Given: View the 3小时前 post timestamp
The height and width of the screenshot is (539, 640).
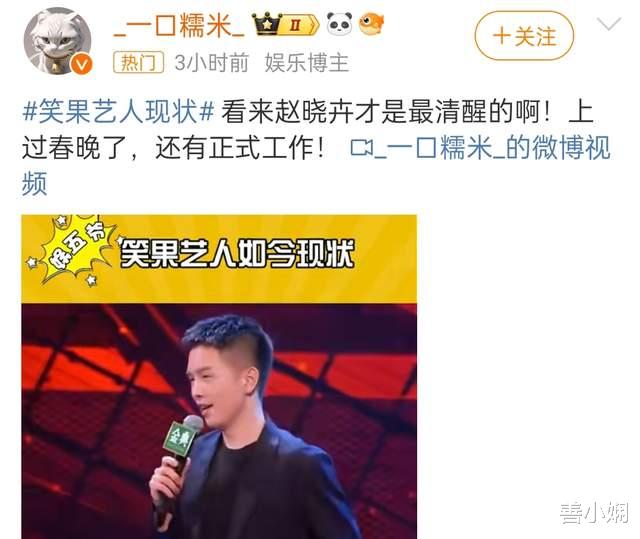Looking at the screenshot, I should coord(211,63).
